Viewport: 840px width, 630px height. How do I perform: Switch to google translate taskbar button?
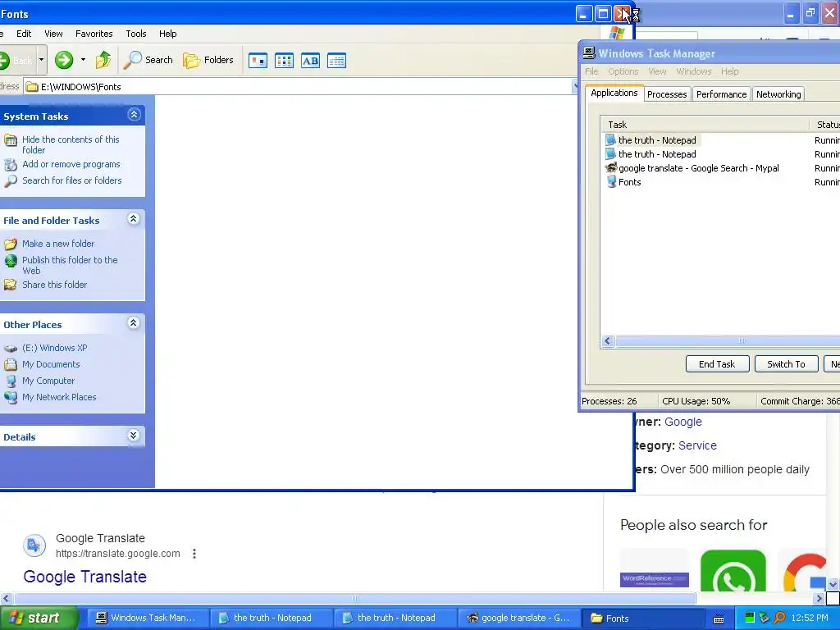point(518,619)
